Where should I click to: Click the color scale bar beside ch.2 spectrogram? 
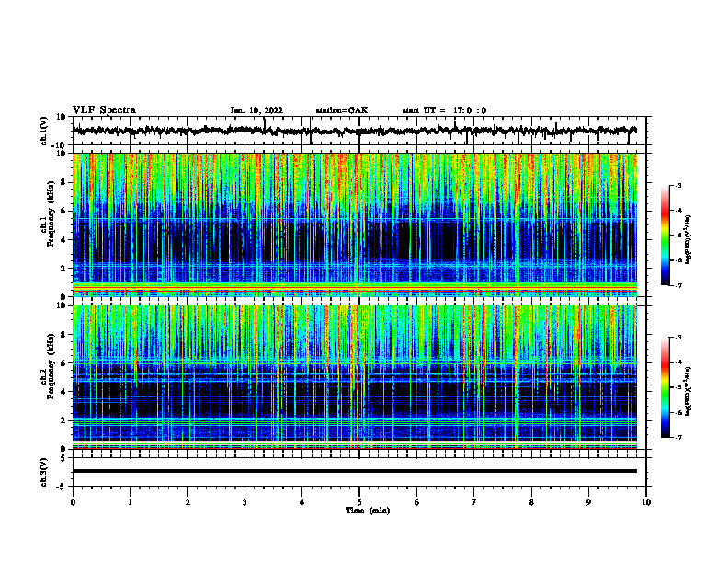pos(665,387)
